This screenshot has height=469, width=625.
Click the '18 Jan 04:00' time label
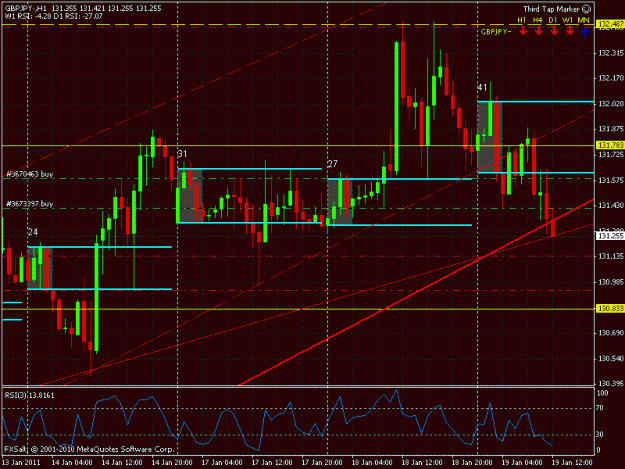(x=372, y=463)
